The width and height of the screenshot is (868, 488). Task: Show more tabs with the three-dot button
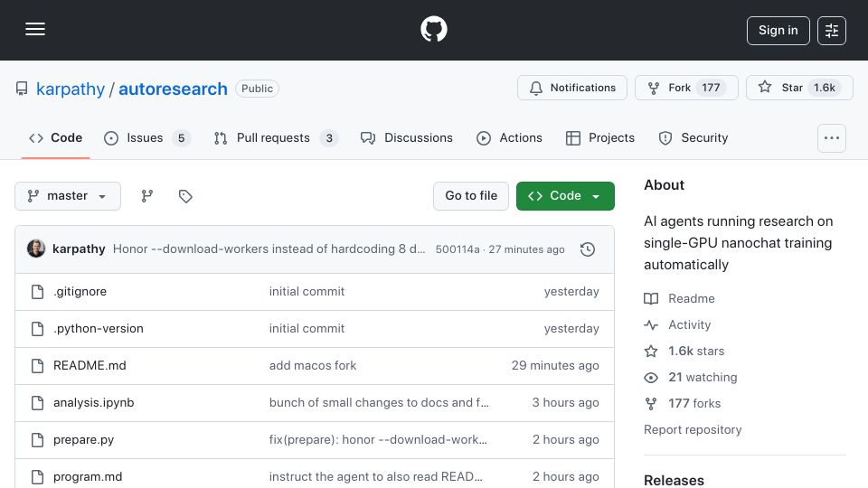point(832,137)
